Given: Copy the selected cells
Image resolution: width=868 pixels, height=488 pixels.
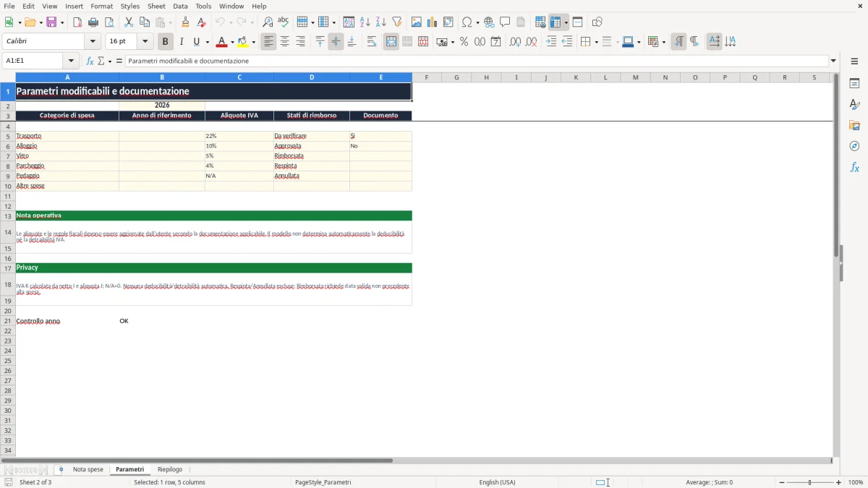Looking at the screenshot, I should pyautogui.click(x=145, y=22).
